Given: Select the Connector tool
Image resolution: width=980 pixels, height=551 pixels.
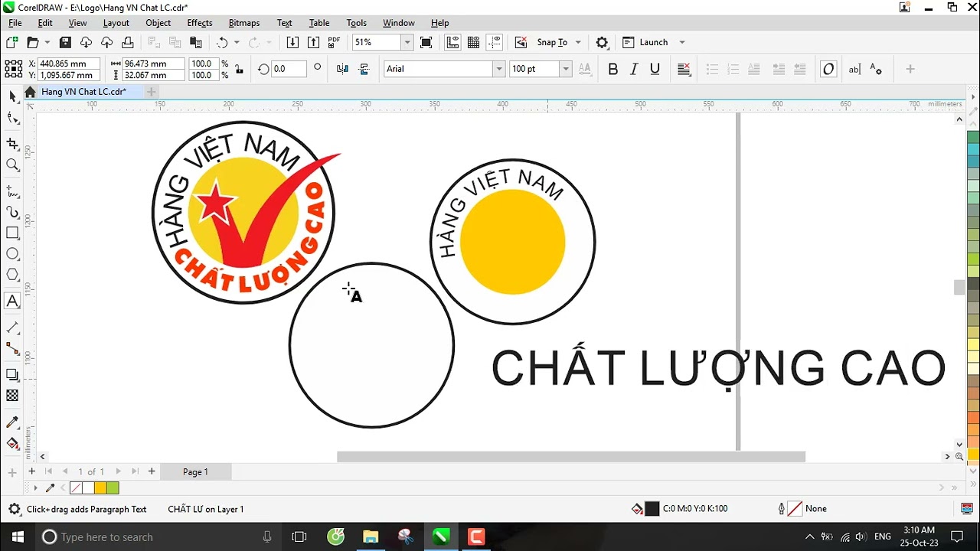Looking at the screenshot, I should (x=12, y=348).
